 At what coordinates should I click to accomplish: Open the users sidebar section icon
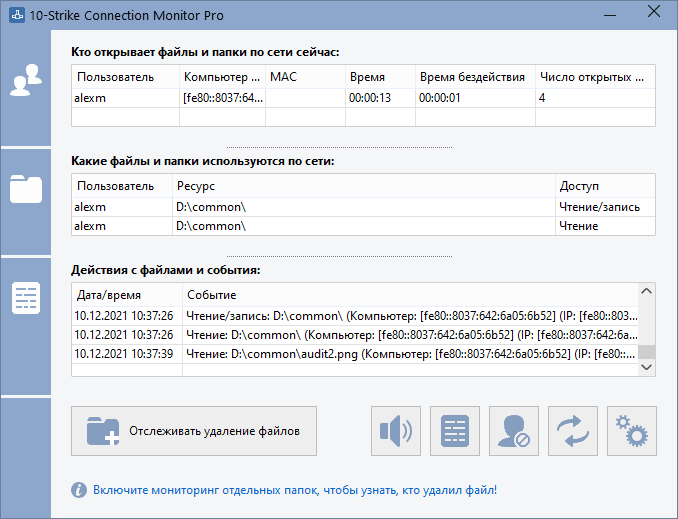click(26, 80)
